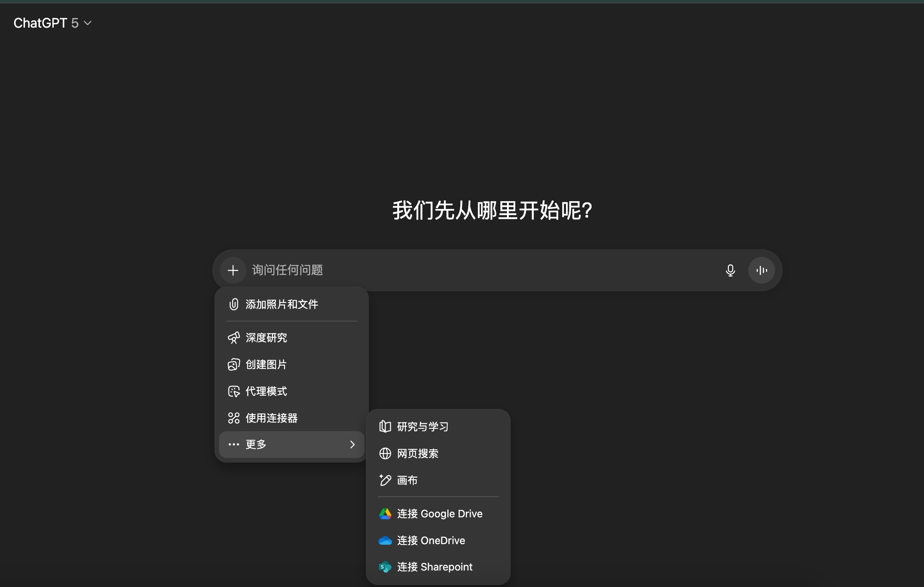Select 添加照片和文件 menu item
Image resolution: width=924 pixels, height=587 pixels.
[282, 304]
